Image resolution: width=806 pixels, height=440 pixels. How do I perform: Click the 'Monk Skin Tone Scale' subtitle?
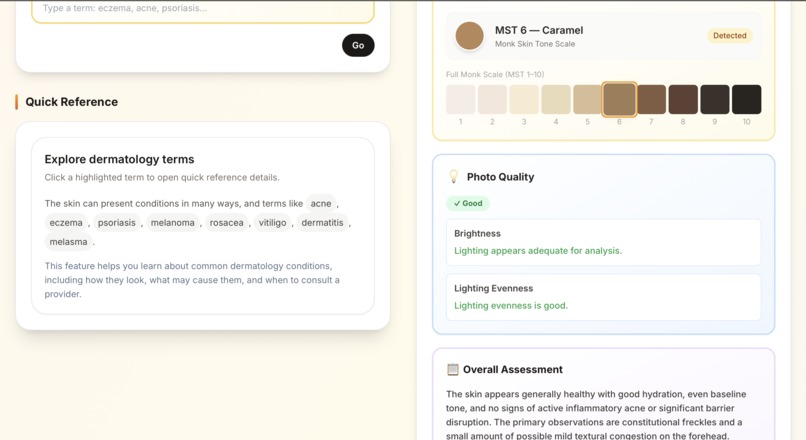pyautogui.click(x=535, y=44)
